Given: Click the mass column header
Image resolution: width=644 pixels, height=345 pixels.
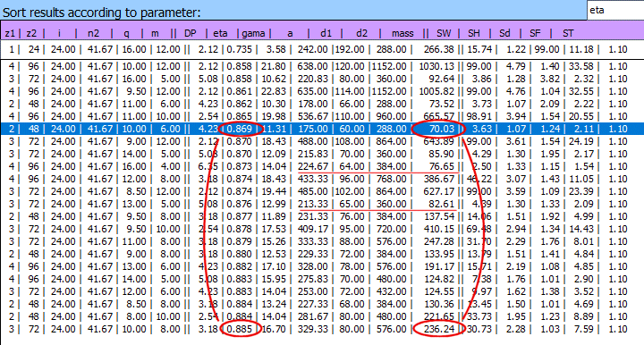Looking at the screenshot, I should pos(402,33).
